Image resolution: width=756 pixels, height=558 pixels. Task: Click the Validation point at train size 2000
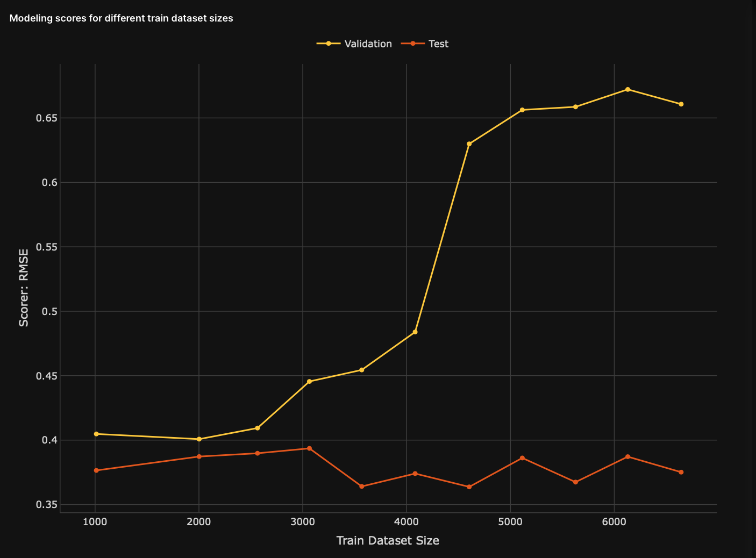199,439
